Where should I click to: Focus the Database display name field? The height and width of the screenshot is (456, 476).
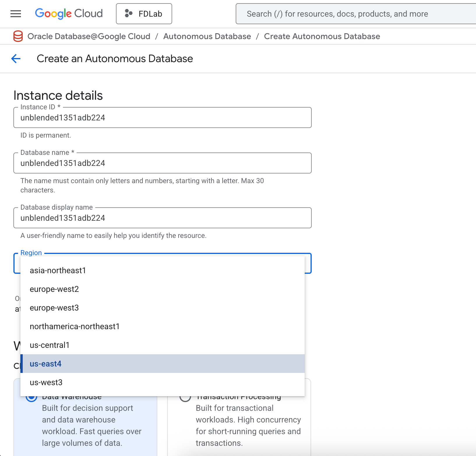pos(163,218)
